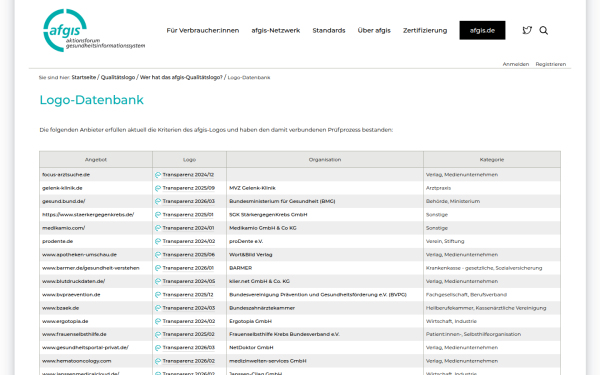
Task: Open www.apotheken-umschau.de entry
Action: [79, 255]
